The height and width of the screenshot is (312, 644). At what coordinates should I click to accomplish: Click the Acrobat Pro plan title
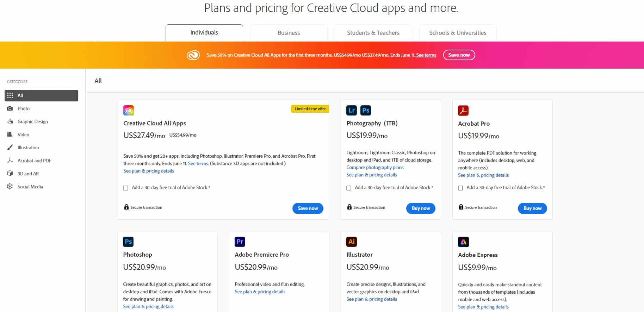click(474, 124)
